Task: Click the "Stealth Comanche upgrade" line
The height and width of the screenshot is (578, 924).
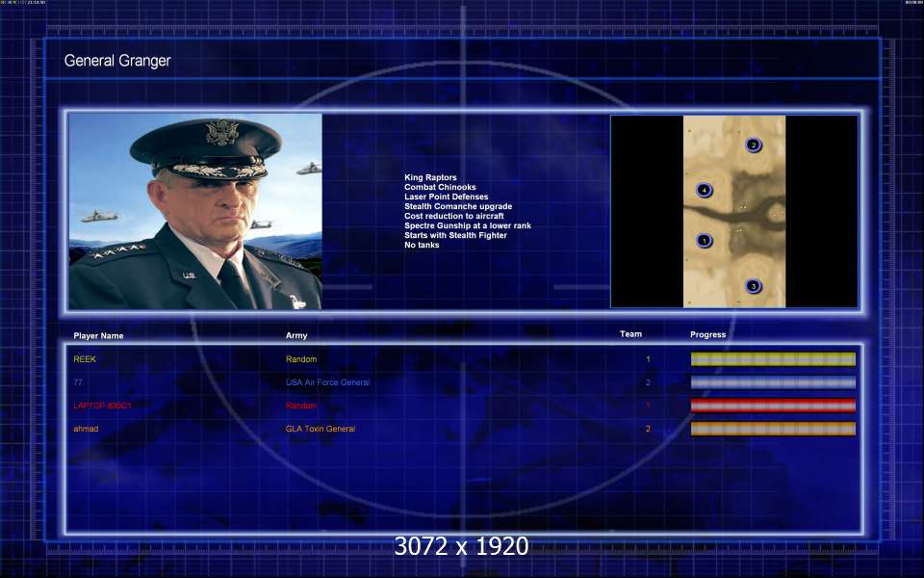Action: click(x=458, y=206)
